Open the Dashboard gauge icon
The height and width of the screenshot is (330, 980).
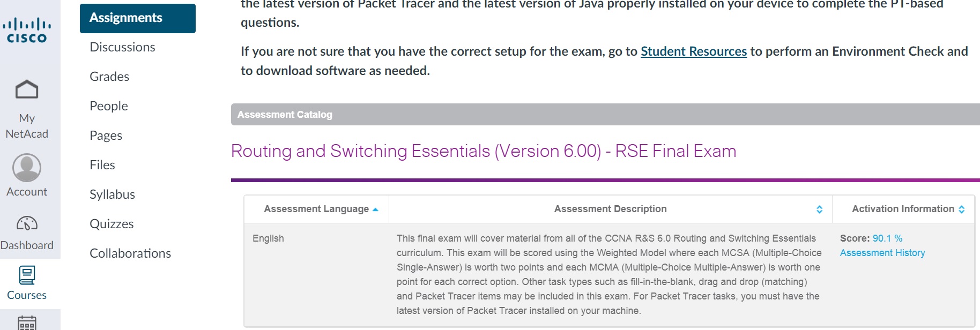27,223
